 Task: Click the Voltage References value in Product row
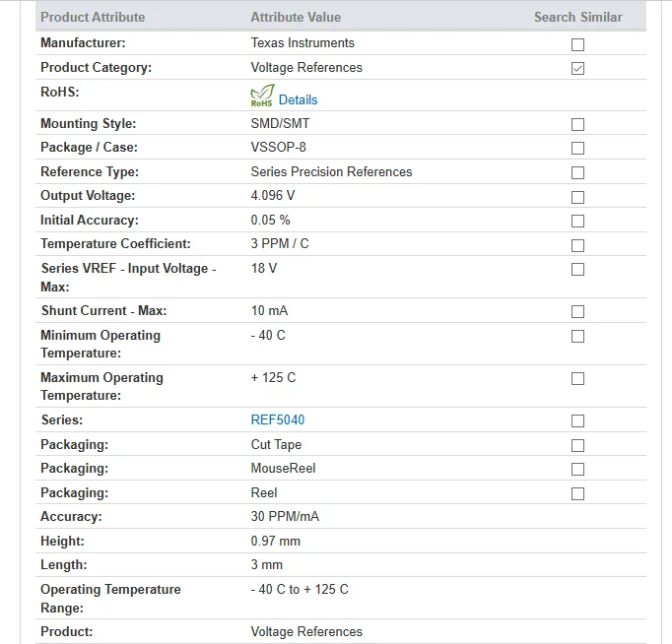tap(306, 631)
